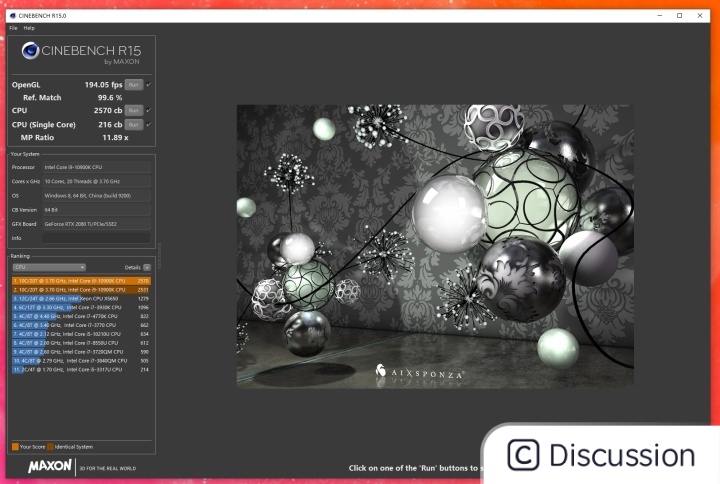Select ranking row 2 with score 2551
720x484 pixels.
[x=81, y=290]
